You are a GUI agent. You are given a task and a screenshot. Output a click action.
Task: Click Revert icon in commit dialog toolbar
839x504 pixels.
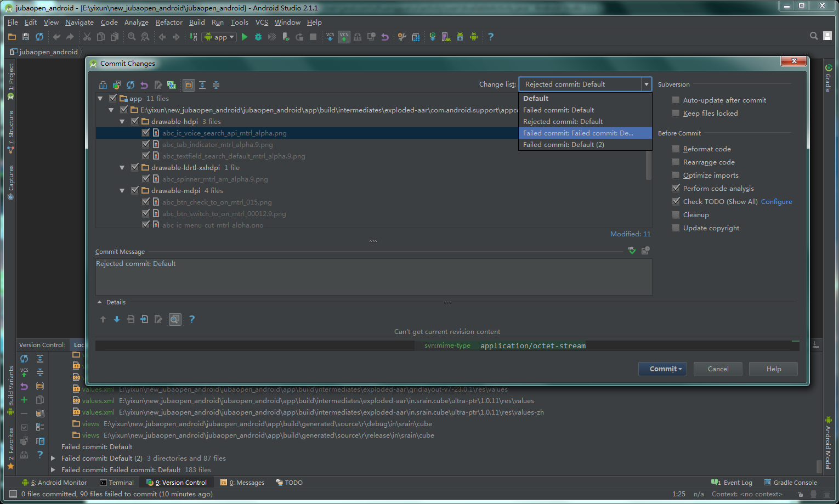tap(144, 85)
